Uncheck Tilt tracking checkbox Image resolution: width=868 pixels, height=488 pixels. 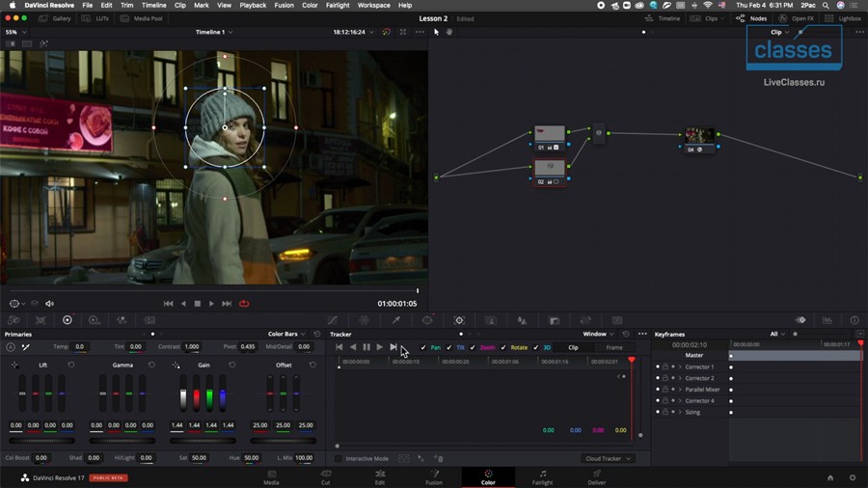click(448, 347)
